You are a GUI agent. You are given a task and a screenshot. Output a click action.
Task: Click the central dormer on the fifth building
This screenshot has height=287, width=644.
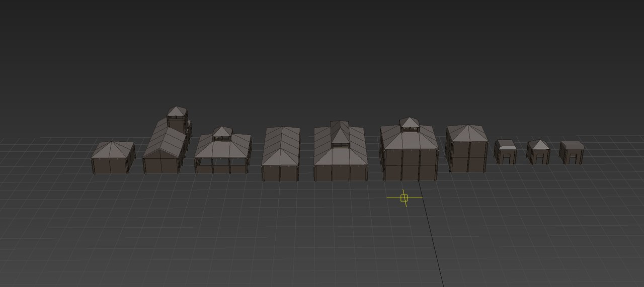[340, 135]
